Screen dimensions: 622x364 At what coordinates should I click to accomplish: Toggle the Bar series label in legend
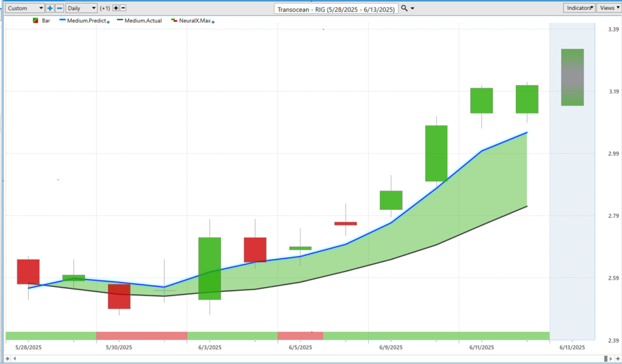pyautogui.click(x=46, y=21)
